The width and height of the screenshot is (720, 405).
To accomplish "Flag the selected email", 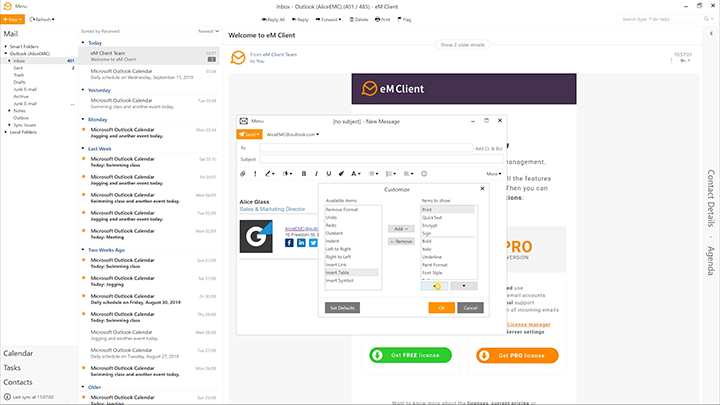I will [x=405, y=19].
